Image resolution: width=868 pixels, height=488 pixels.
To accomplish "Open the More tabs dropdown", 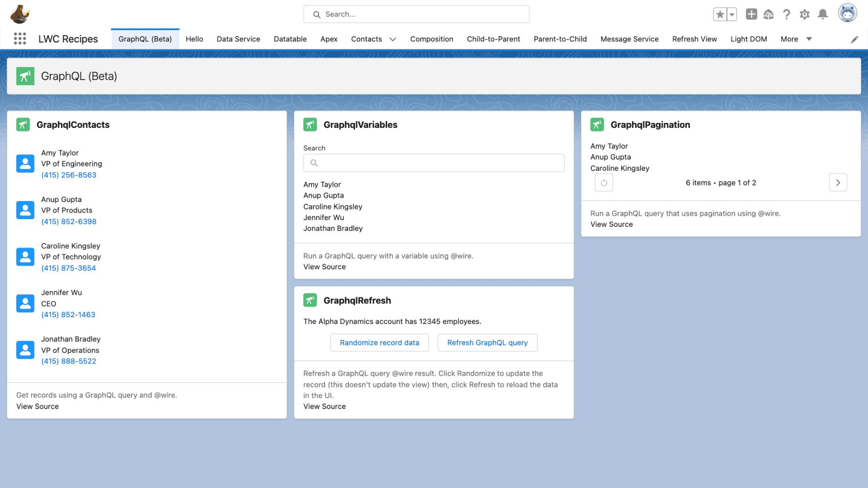I will tap(796, 39).
